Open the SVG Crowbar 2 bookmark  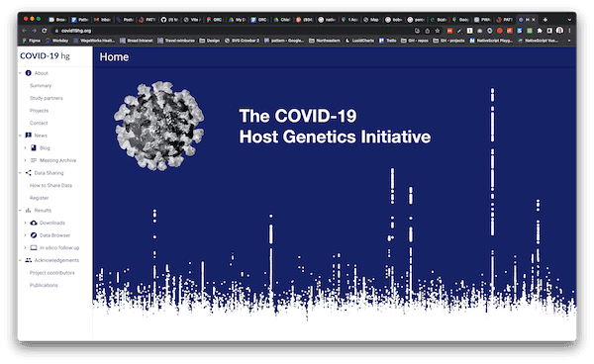click(242, 41)
